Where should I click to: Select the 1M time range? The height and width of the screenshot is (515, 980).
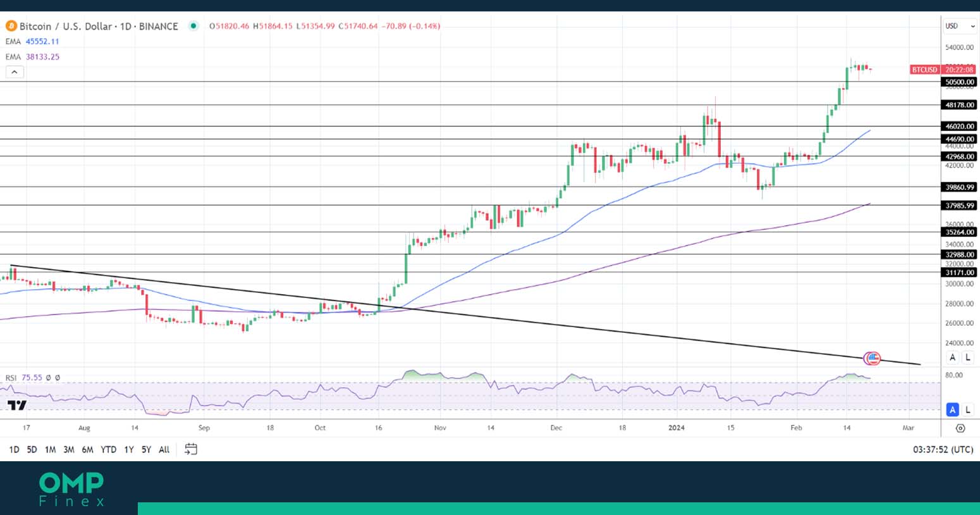pos(50,449)
